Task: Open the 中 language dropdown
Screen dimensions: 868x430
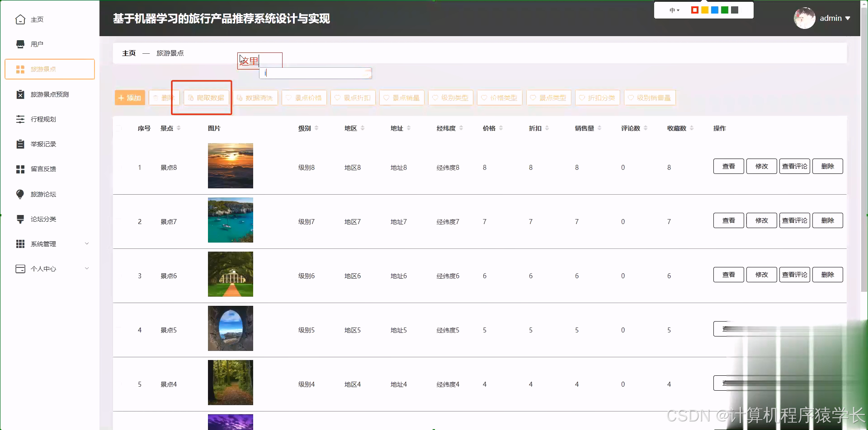Action: click(x=674, y=10)
